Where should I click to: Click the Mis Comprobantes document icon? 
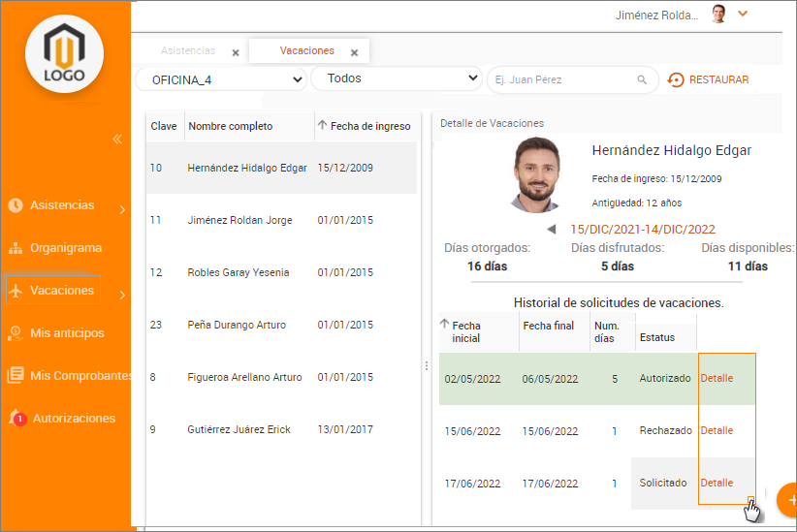coord(16,376)
